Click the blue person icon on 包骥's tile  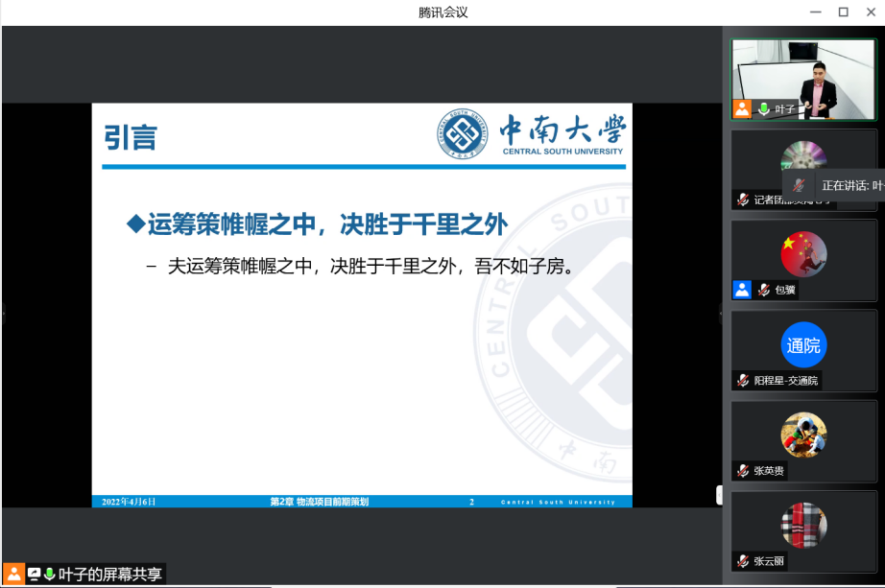(742, 290)
